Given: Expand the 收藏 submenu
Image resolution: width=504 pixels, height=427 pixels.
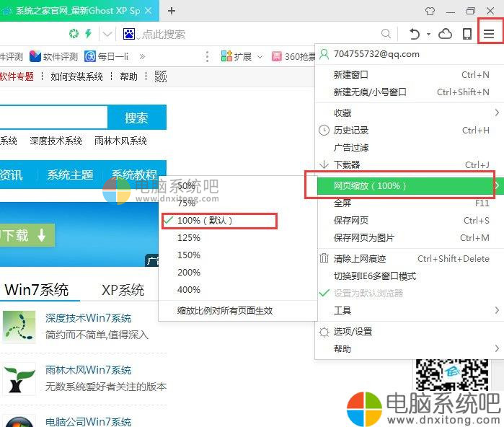Looking at the screenshot, I should pos(409,113).
